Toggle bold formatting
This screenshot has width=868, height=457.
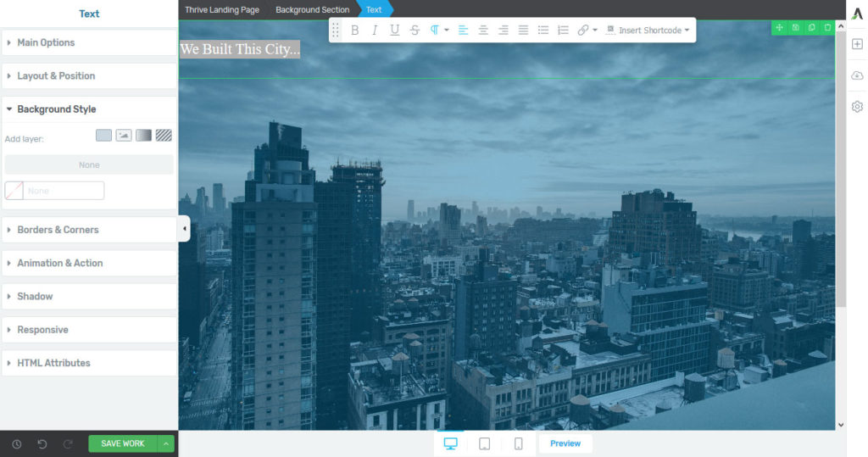(x=355, y=31)
